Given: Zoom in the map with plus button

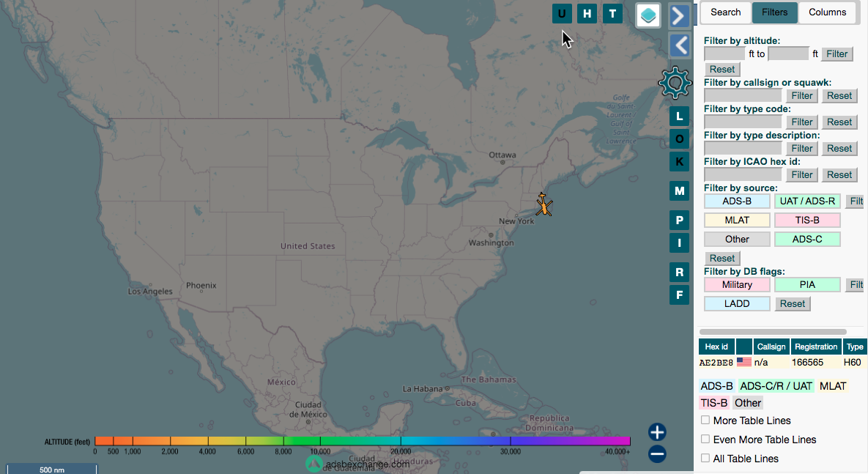Looking at the screenshot, I should (x=657, y=432).
